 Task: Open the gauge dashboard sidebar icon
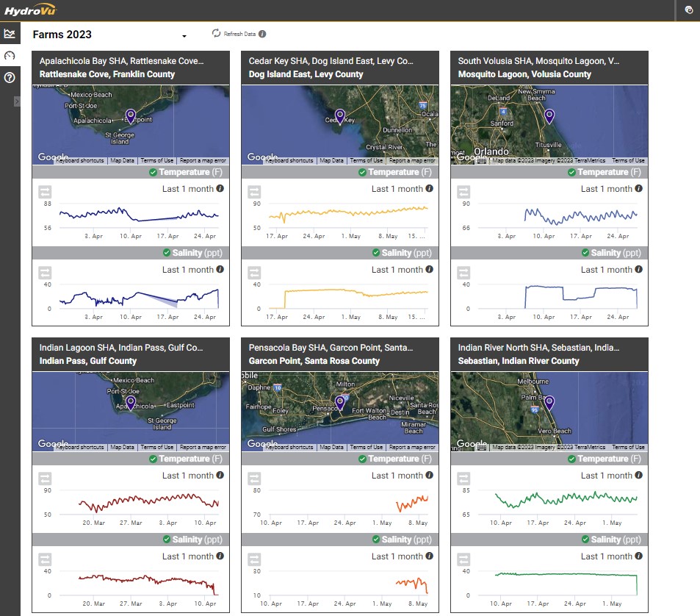10,56
